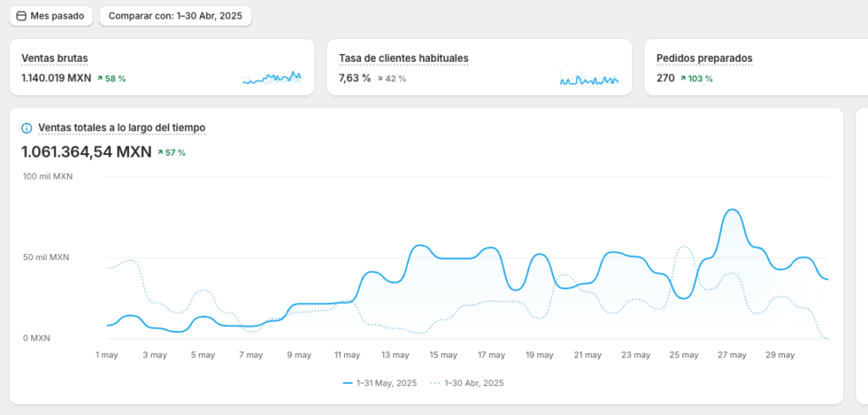Click the calendar icon in Mes pasado
This screenshot has width=868, height=415.
click(21, 16)
